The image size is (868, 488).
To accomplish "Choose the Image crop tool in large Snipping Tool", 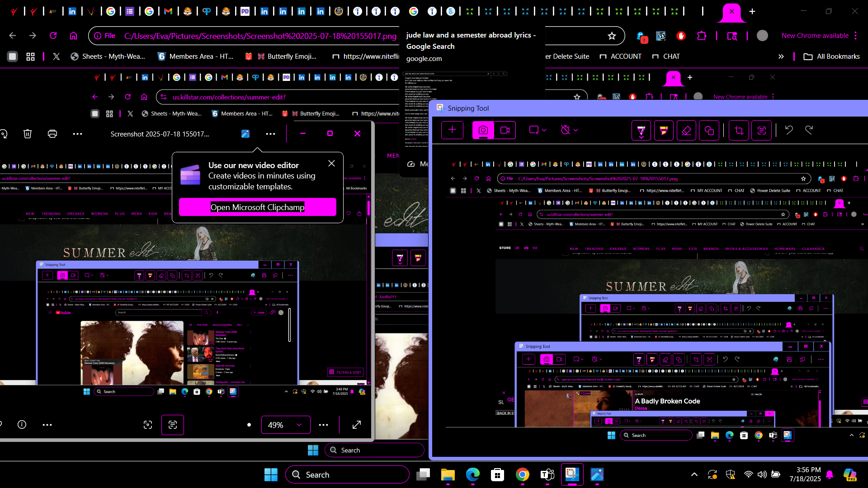I will pyautogui.click(x=739, y=131).
